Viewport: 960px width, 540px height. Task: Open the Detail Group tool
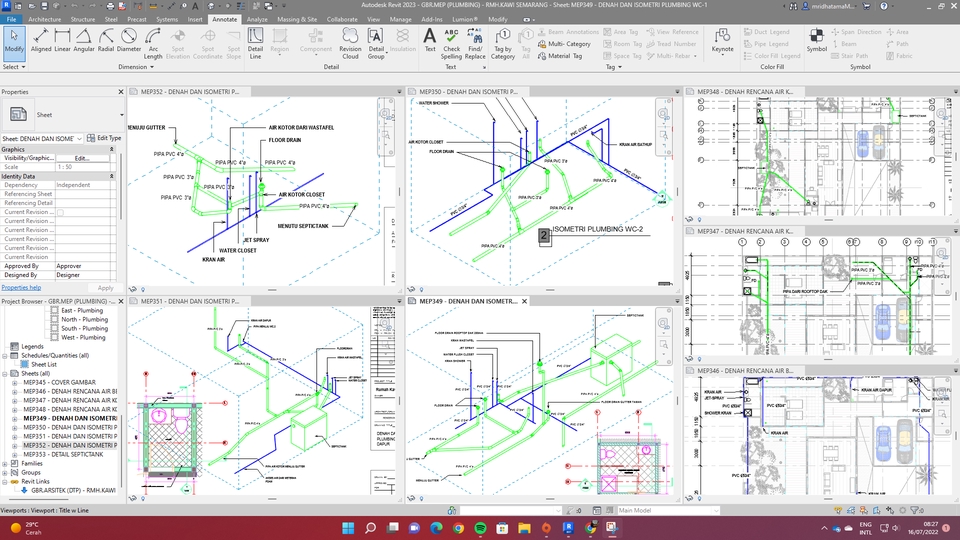[376, 43]
